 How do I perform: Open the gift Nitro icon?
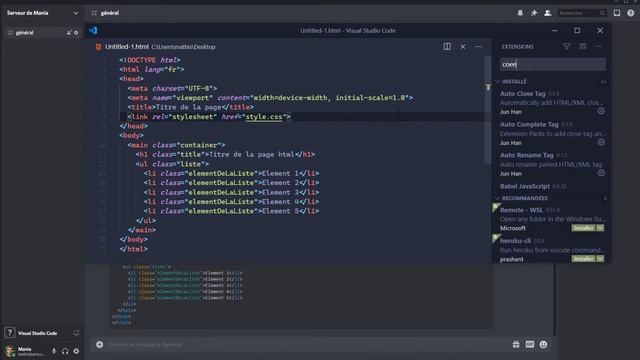point(516,344)
